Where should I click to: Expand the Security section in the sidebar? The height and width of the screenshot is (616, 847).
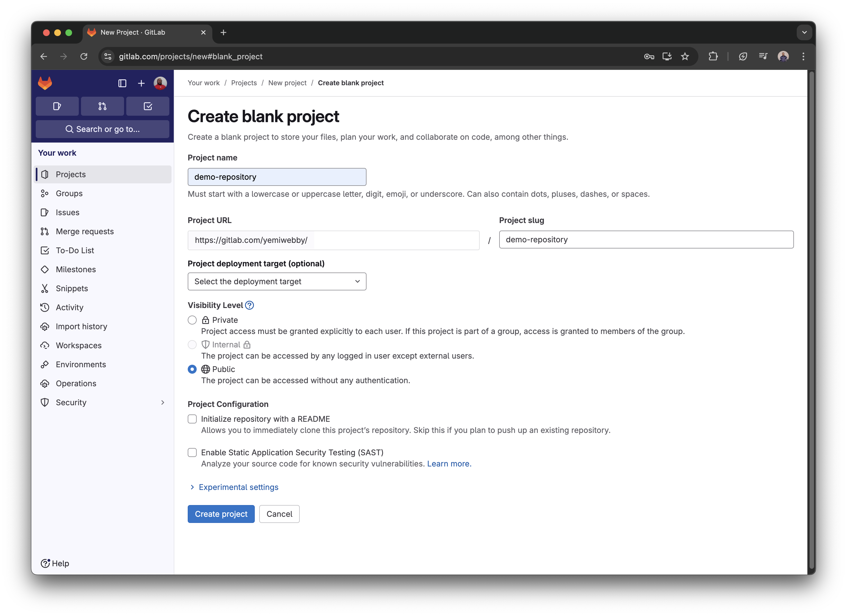point(162,402)
